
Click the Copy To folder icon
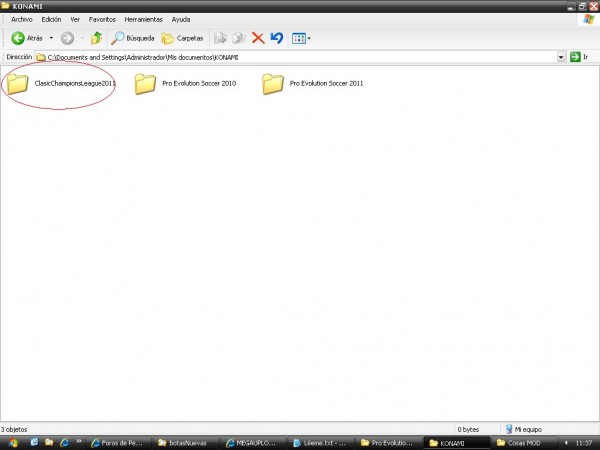pos(239,38)
